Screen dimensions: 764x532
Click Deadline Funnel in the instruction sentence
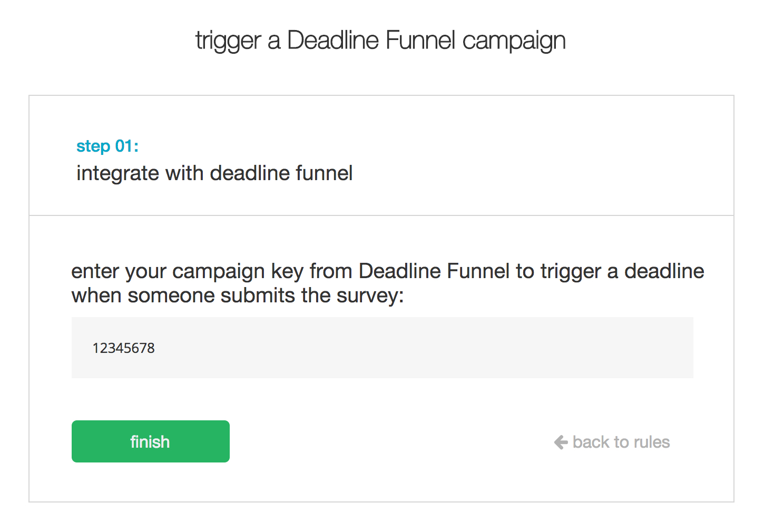pos(434,271)
